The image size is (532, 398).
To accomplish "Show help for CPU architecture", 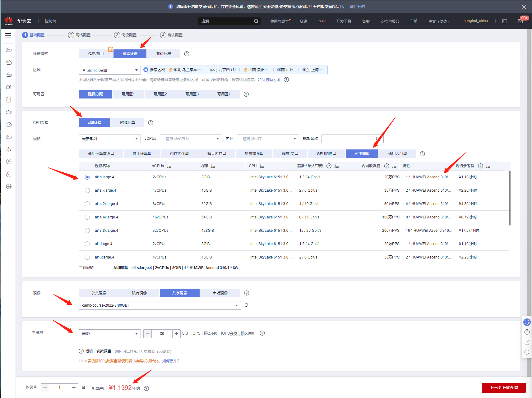I will [x=150, y=123].
